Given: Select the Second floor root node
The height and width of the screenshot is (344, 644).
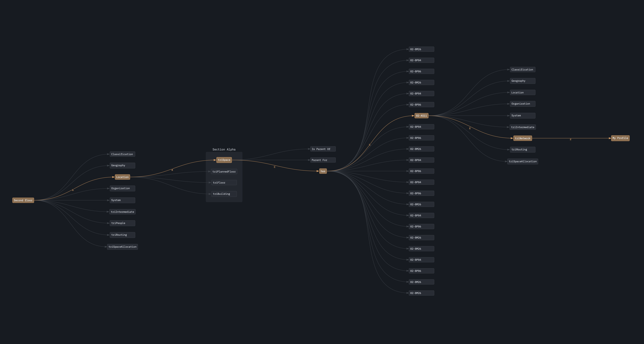Looking at the screenshot, I should (x=23, y=200).
